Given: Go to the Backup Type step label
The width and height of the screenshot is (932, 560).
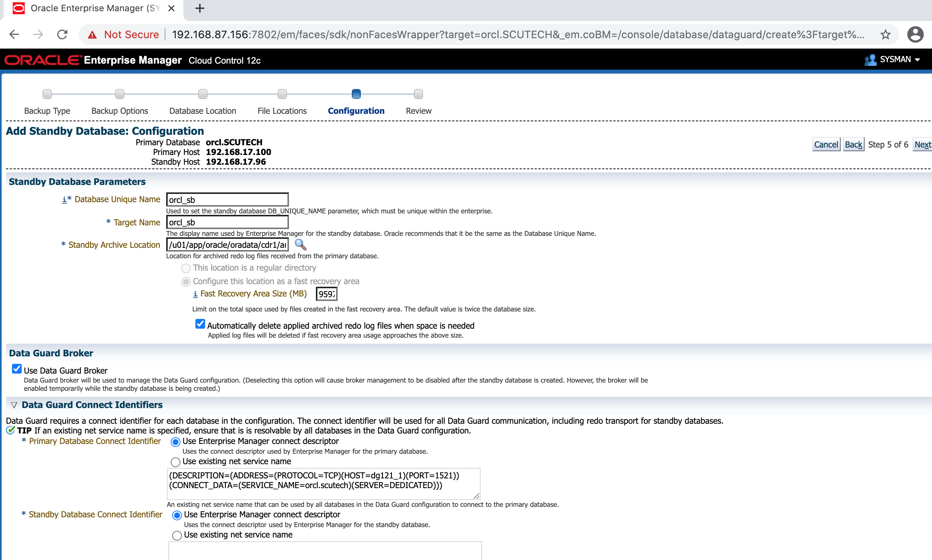Looking at the screenshot, I should 47,111.
